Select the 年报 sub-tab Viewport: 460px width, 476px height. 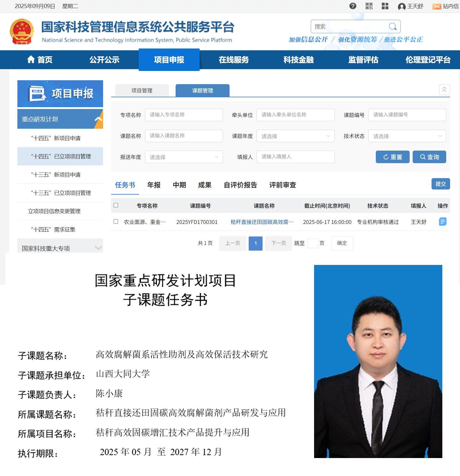[x=154, y=185]
